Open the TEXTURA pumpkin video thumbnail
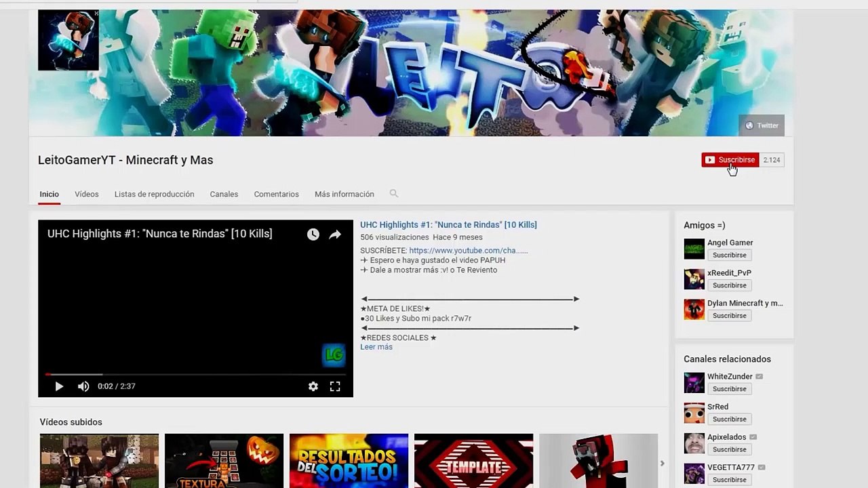Screen dimensions: 868x488 pos(224,461)
